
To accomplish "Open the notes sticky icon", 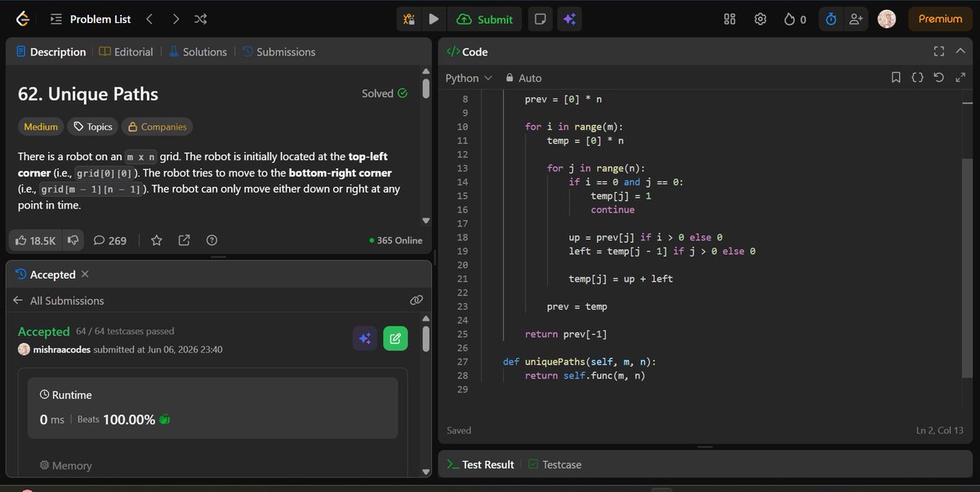I will 538,19.
